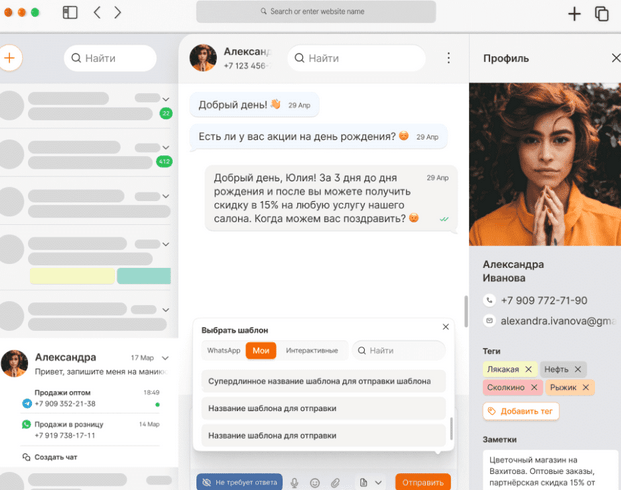Remove the Лякакая tag
This screenshot has width=621, height=490.
528,369
